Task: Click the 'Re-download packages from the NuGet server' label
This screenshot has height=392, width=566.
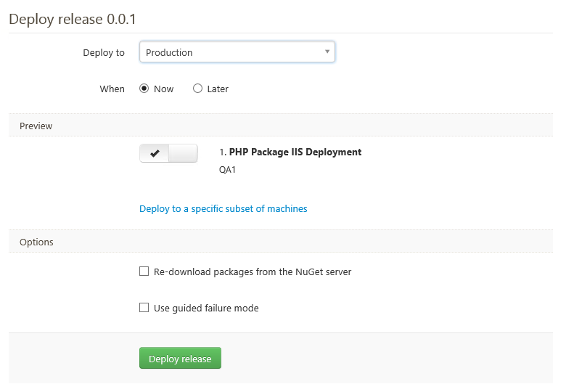Action: tap(253, 272)
